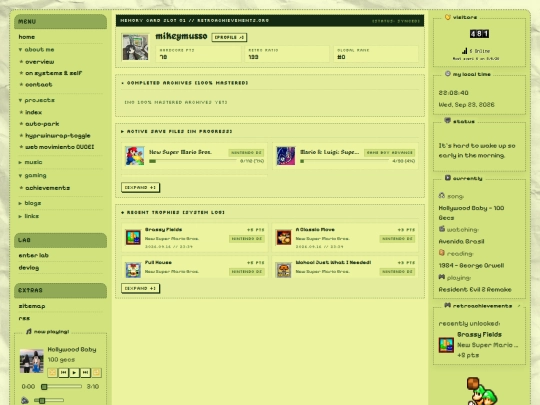Click the reading book icon
This screenshot has height=405, width=540.
tap(442, 253)
